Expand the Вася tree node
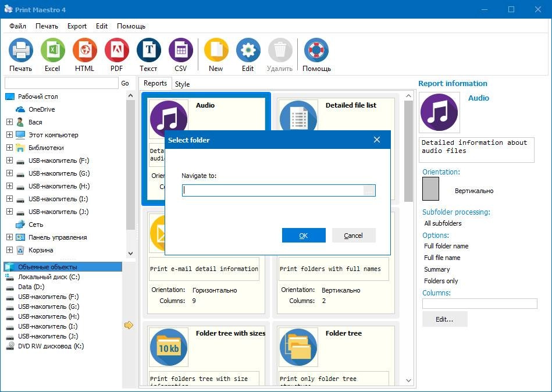 (9, 122)
